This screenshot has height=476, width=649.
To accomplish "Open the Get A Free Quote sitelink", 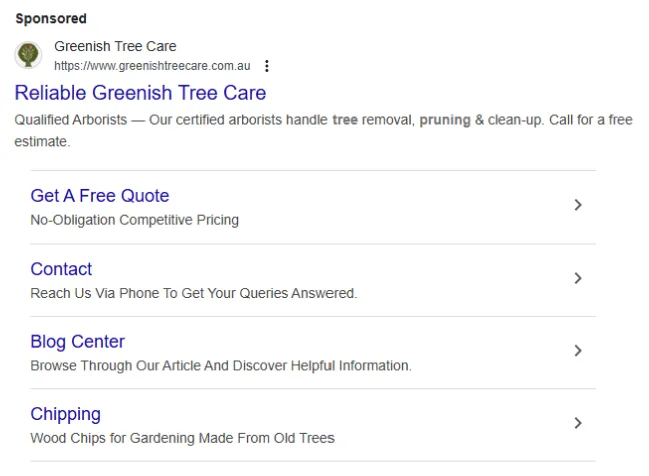I will pos(100,196).
